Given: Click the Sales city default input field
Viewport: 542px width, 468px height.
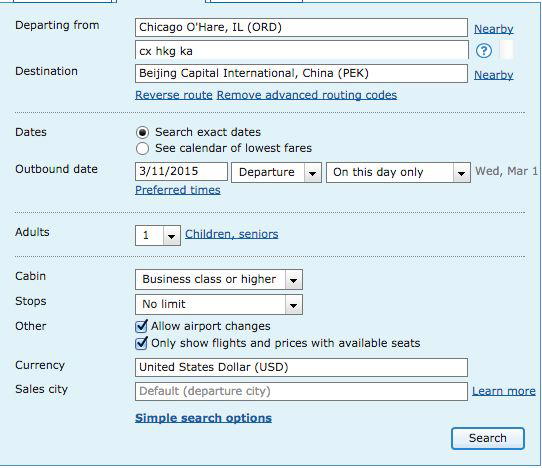Looking at the screenshot, I should coord(301,392).
